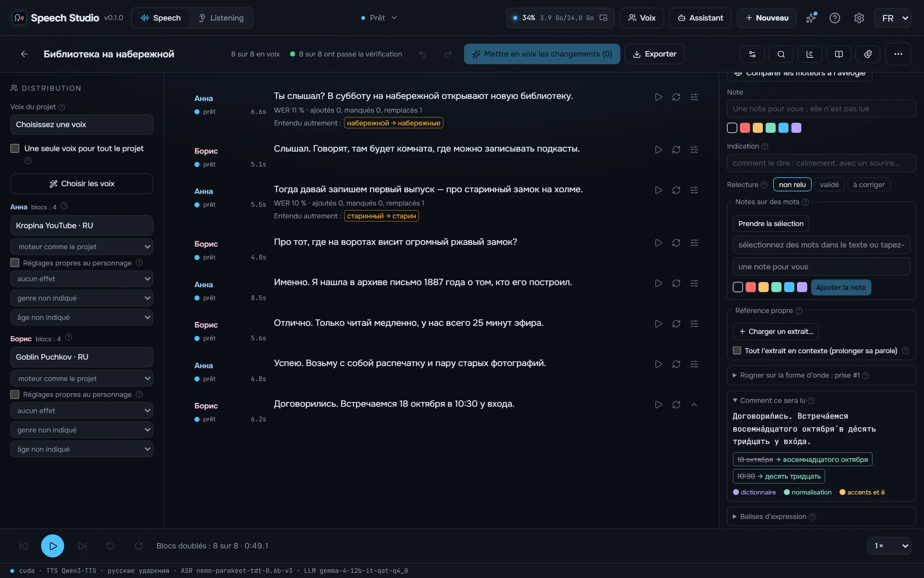Click the sparkle notifications icon in top bar
Image resolution: width=924 pixels, height=578 pixels.
tap(811, 18)
